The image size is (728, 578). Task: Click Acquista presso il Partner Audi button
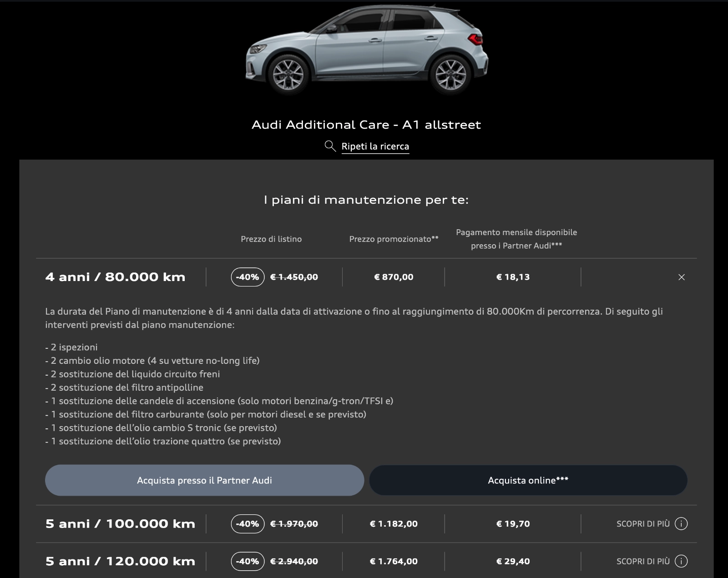click(204, 480)
